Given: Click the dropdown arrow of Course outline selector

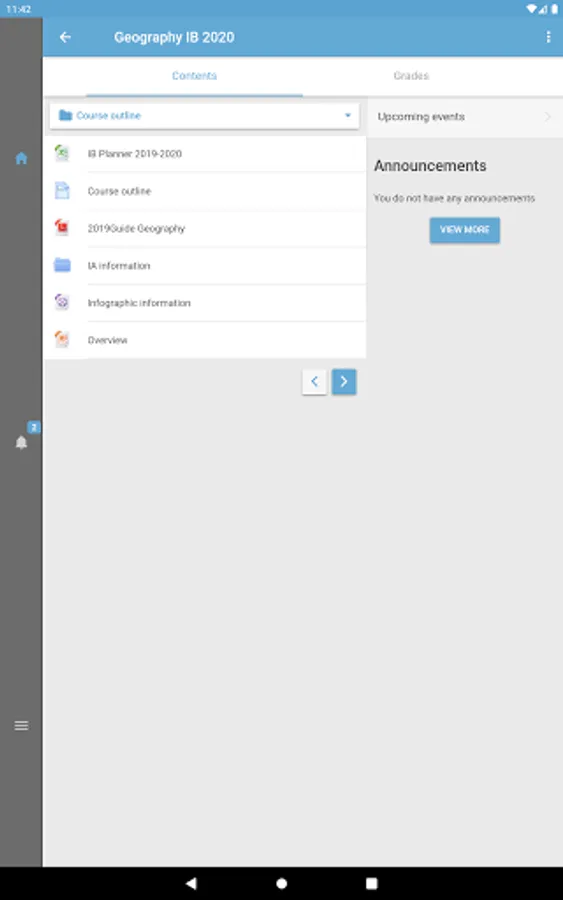Looking at the screenshot, I should pos(348,115).
